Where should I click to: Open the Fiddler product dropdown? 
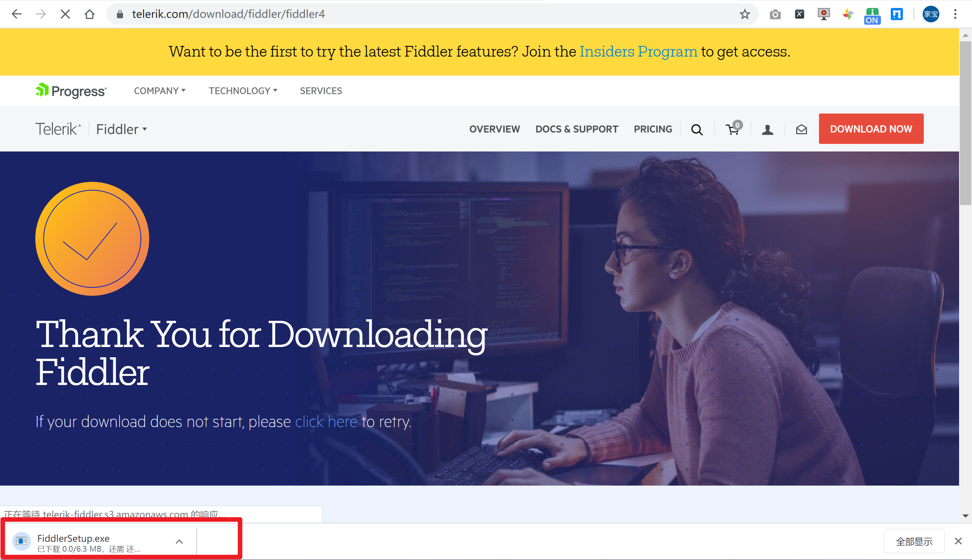(x=121, y=129)
